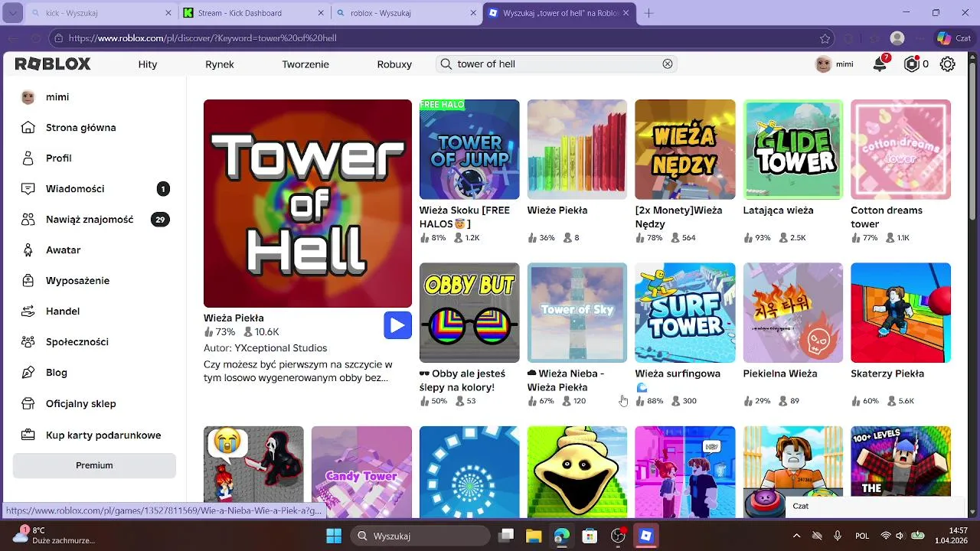Image resolution: width=980 pixels, height=551 pixels.
Task: Click the POL language indicator
Action: (862, 536)
